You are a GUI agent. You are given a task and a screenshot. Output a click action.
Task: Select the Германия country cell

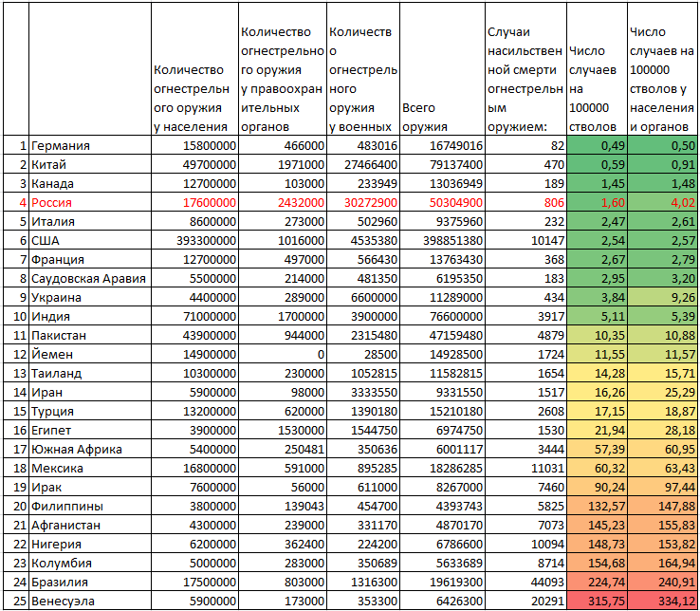90,145
